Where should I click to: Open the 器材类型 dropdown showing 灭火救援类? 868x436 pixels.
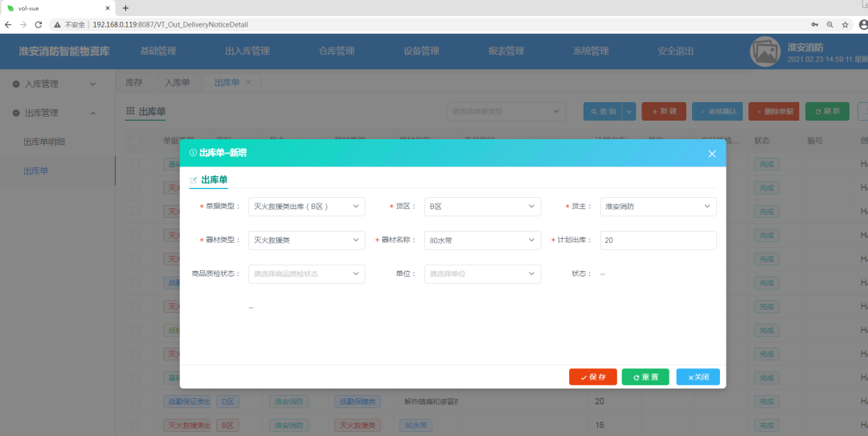coord(307,241)
